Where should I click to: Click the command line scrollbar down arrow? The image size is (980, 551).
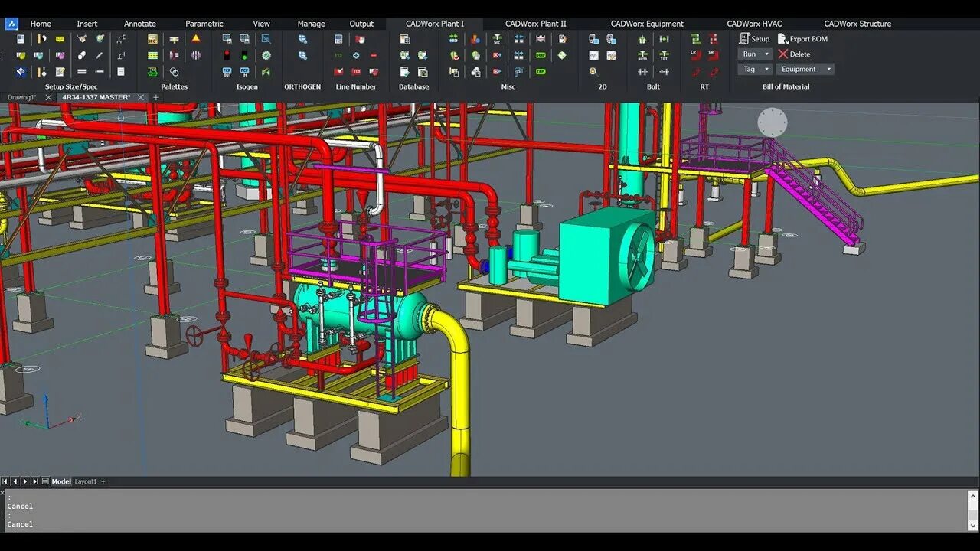tap(973, 527)
